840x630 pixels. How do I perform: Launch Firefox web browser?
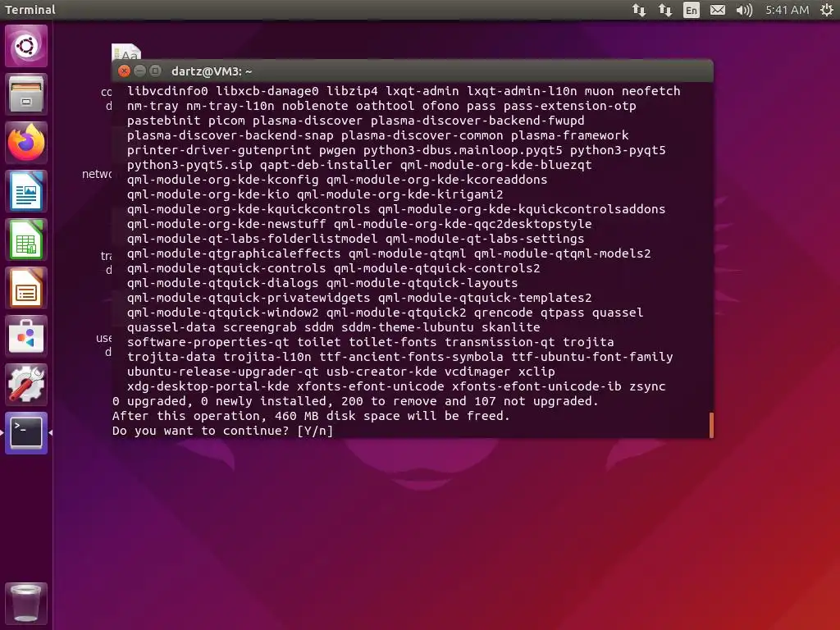(26, 143)
